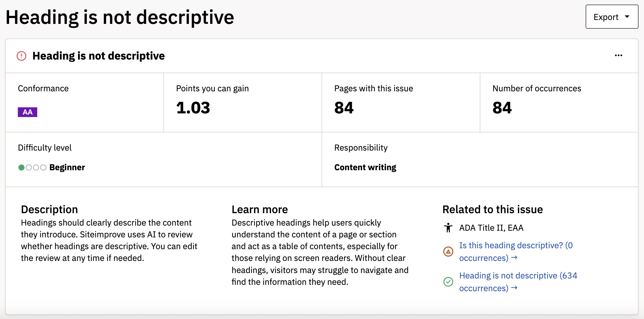This screenshot has height=319, width=644.
Task: Click the 'Difficulty level' label
Action: coord(45,148)
